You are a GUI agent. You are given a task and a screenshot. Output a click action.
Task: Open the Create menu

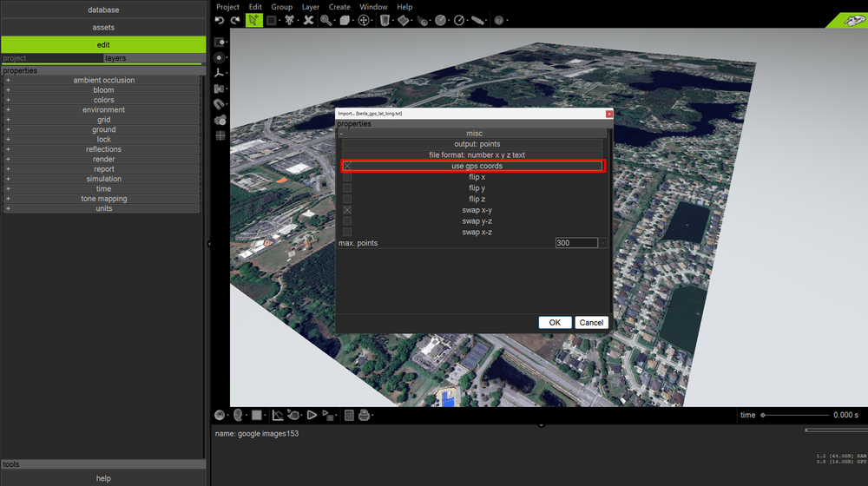point(339,7)
